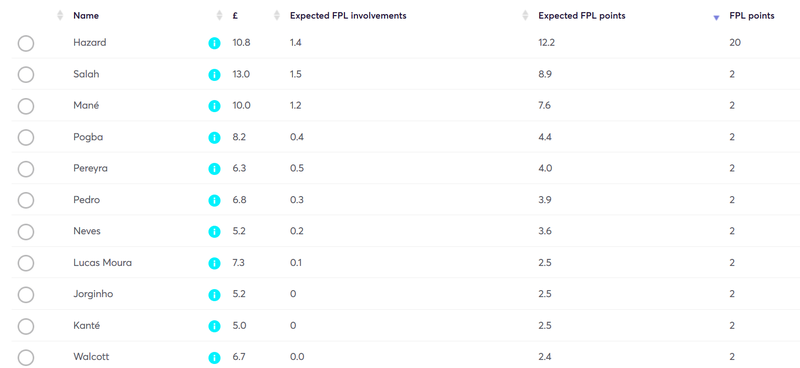Click the player name Salah

tap(86, 74)
